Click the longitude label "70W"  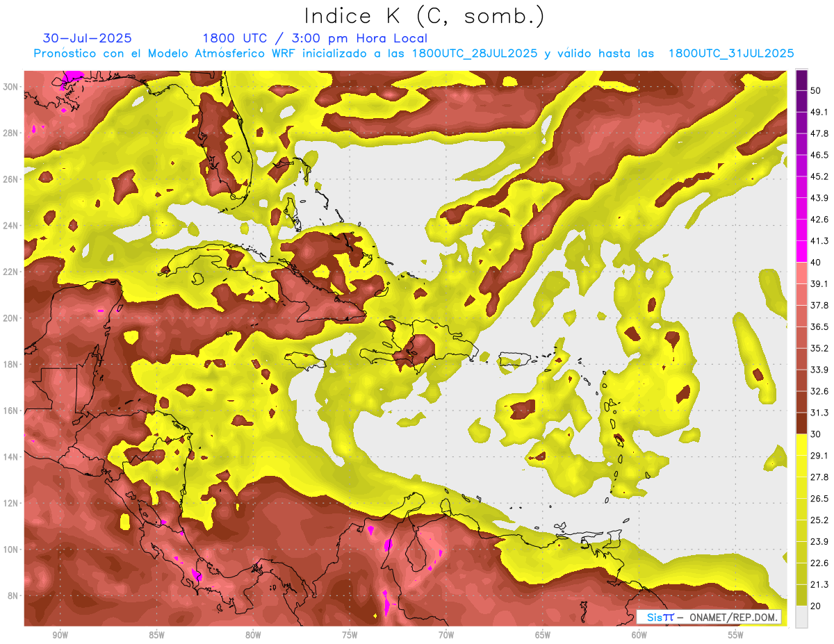tap(446, 636)
